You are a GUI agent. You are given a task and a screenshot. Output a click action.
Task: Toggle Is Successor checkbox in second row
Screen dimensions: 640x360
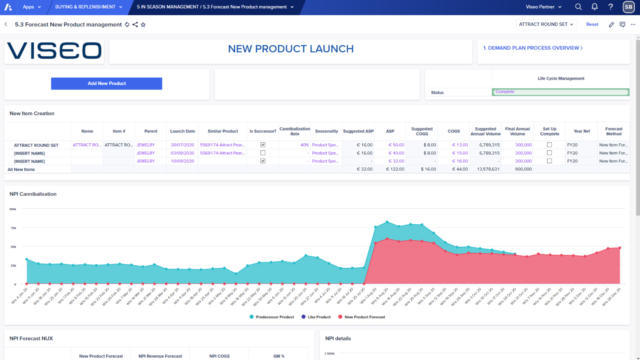[263, 153]
